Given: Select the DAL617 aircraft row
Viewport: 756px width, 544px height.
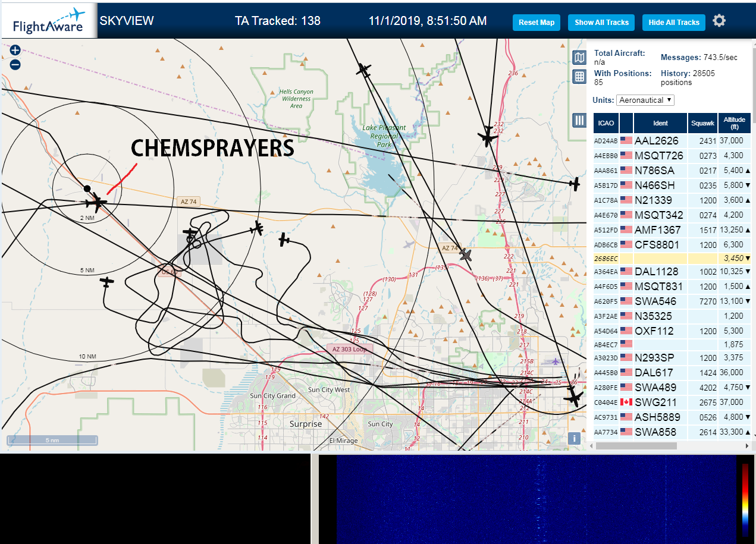Looking at the screenshot, I should (x=672, y=373).
